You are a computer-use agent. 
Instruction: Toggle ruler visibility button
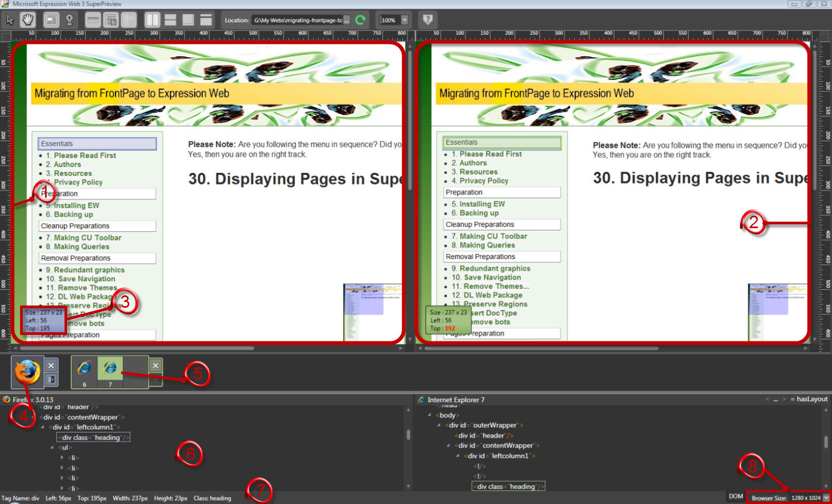(93, 21)
